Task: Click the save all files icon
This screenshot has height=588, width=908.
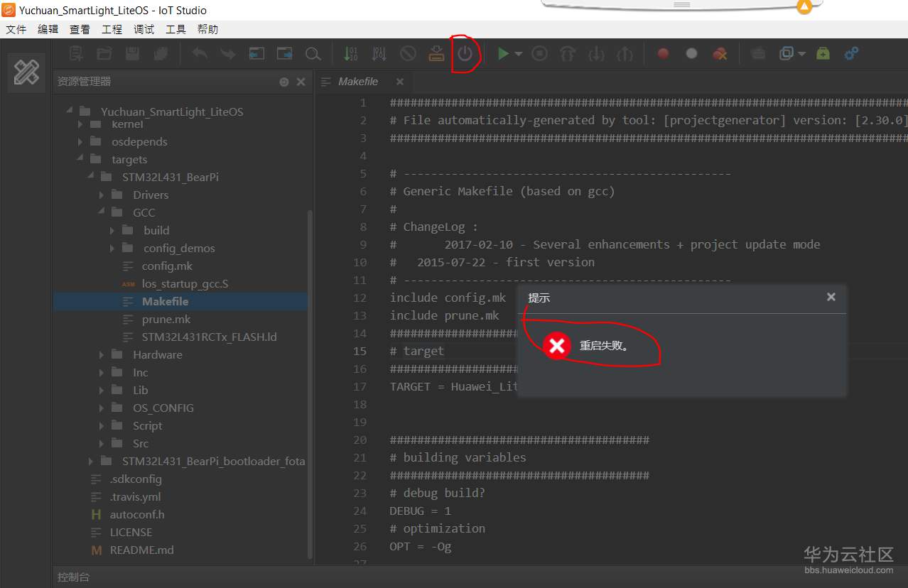Action: point(161,53)
